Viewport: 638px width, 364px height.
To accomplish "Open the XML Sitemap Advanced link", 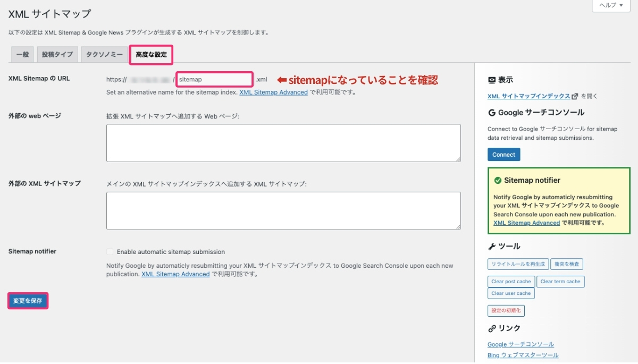I will (273, 92).
